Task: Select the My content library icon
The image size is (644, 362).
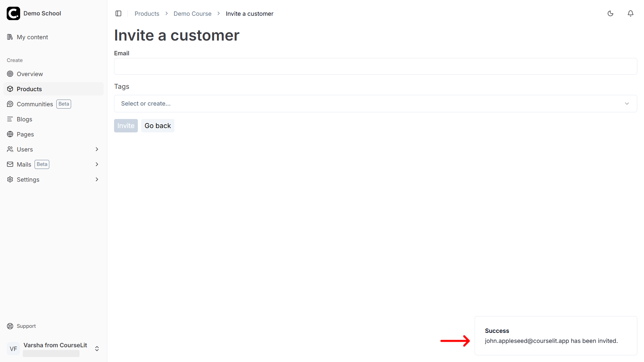Action: click(10, 37)
